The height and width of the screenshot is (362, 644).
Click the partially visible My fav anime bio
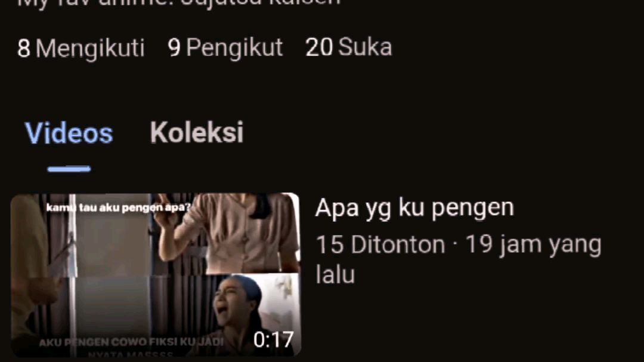tap(179, 2)
